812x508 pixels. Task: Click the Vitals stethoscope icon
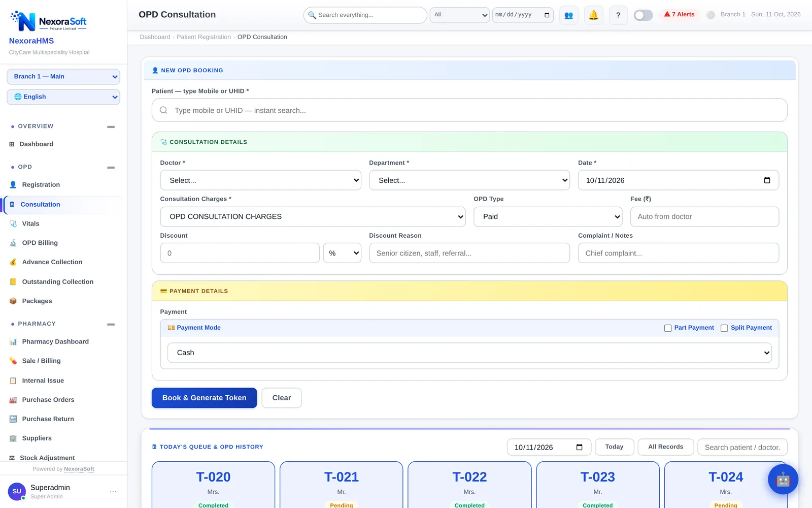point(13,224)
